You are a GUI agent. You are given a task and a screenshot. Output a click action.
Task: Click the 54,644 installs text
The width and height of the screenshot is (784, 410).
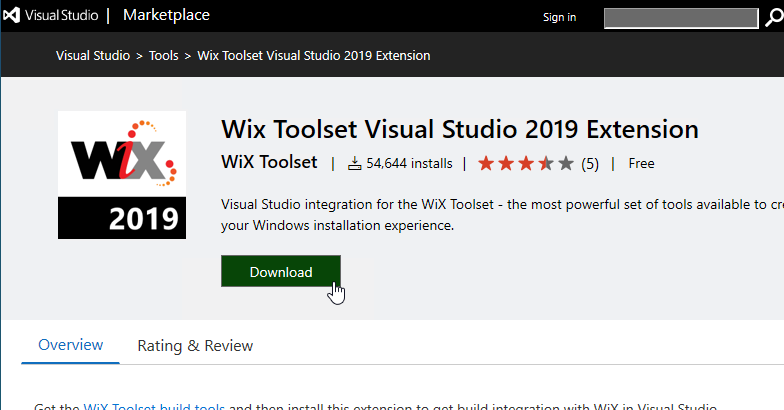410,164
